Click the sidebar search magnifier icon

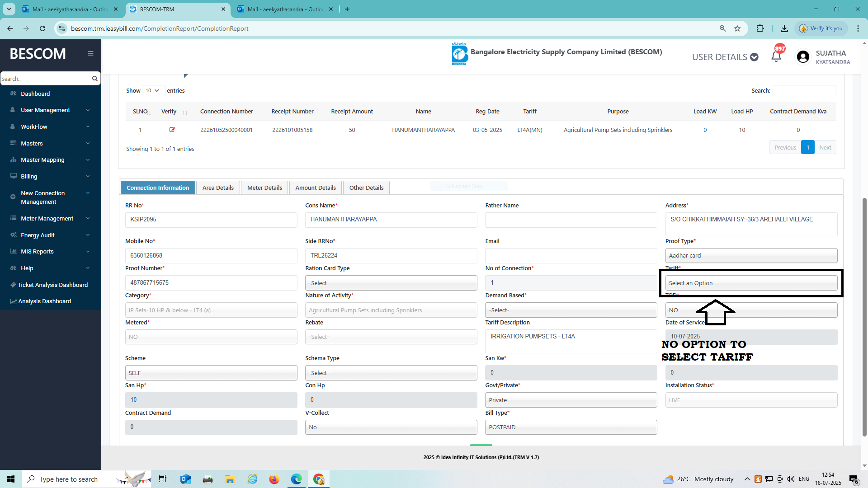94,79
